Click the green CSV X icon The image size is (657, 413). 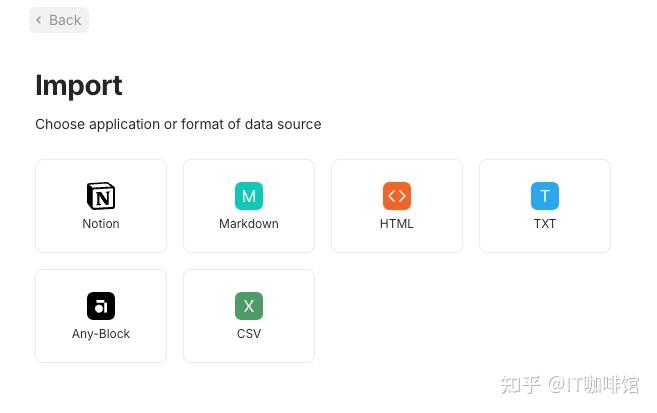(x=249, y=306)
